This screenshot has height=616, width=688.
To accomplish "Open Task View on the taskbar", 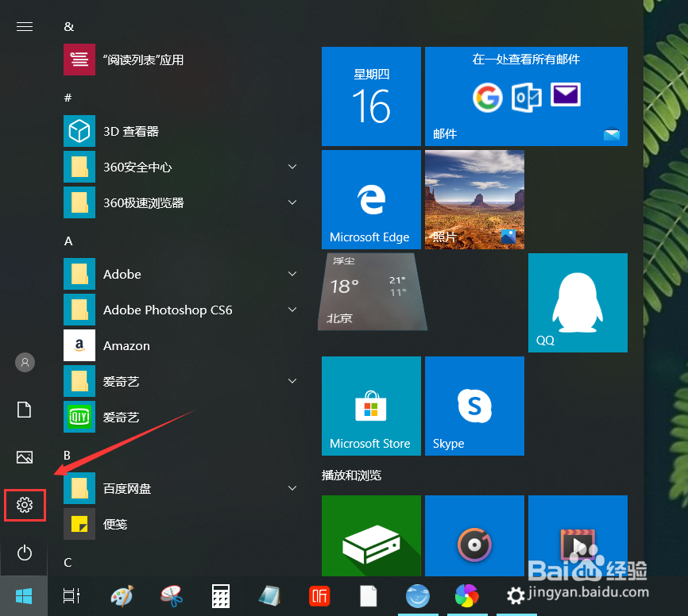I will tap(72, 596).
